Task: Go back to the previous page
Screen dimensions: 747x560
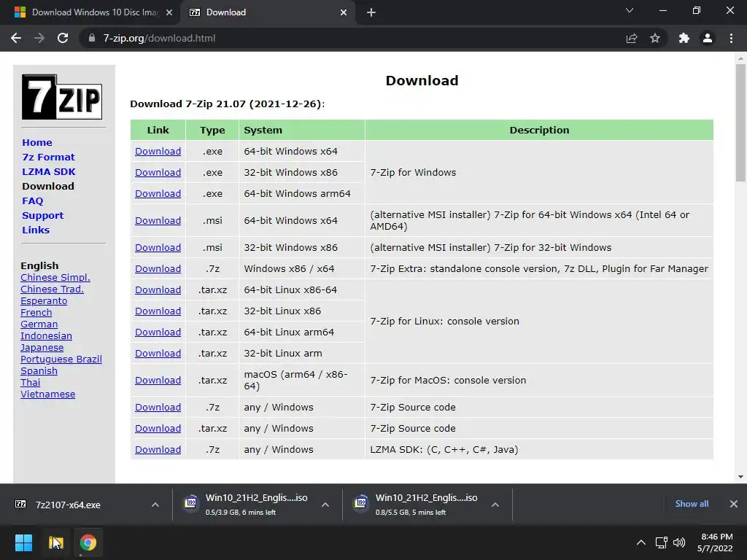Action: pyautogui.click(x=16, y=38)
